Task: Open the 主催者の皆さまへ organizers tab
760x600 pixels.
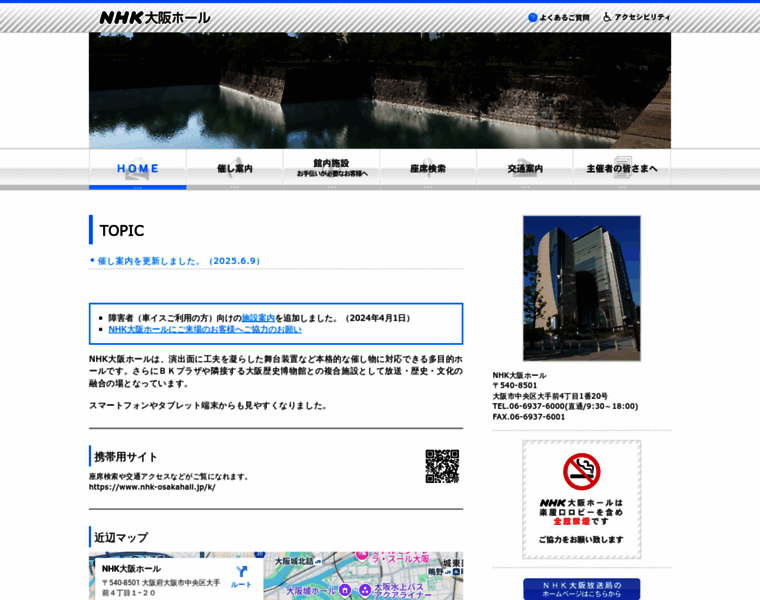Action: coord(622,169)
